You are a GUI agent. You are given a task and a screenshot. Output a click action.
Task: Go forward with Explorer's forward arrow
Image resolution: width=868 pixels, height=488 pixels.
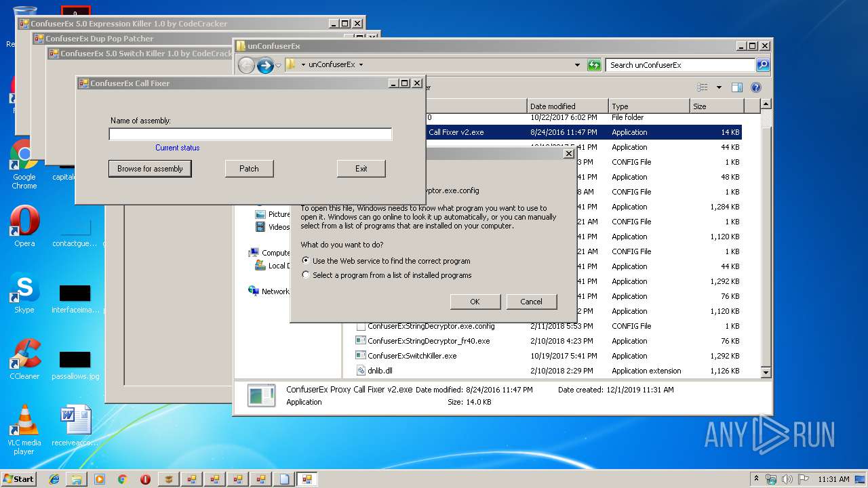265,65
